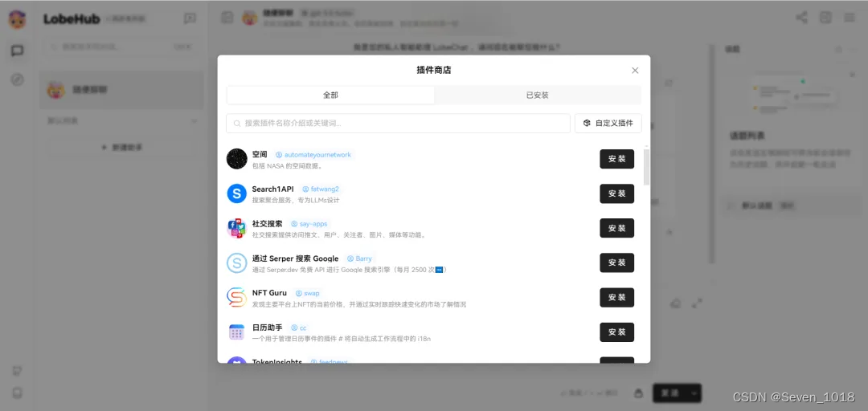Open the chat icon in left sidebar

coord(17,51)
